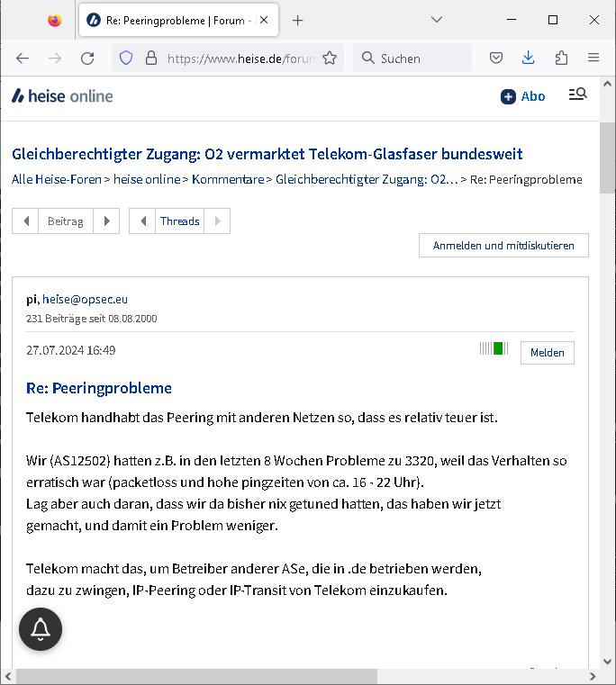The image size is (616, 685).
Task: Click Anmelden und mitdiskutieren button
Action: click(503, 246)
